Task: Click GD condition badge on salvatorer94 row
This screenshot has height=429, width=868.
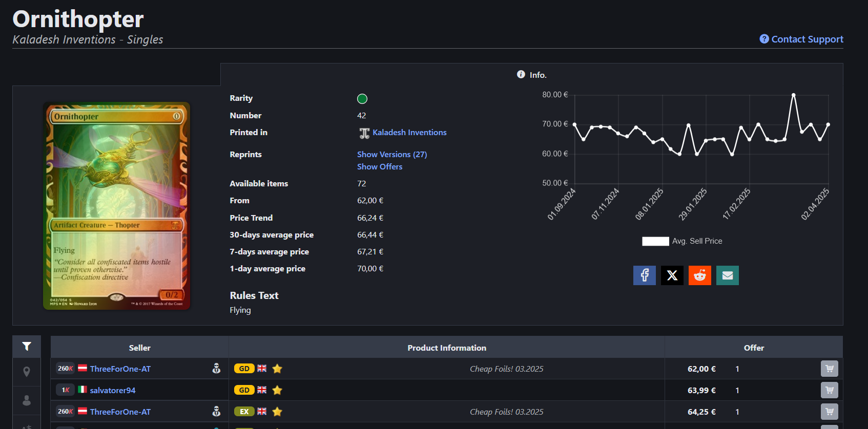Action: pos(244,390)
